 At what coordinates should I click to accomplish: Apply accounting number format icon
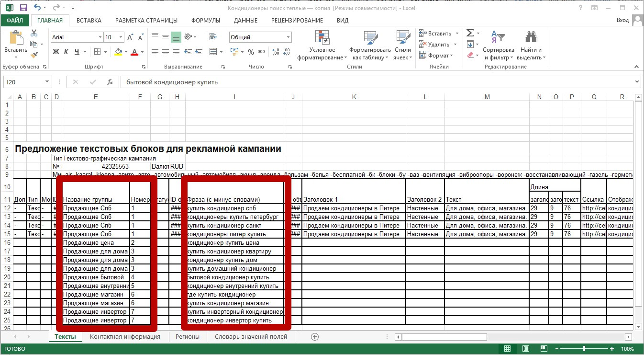(235, 52)
